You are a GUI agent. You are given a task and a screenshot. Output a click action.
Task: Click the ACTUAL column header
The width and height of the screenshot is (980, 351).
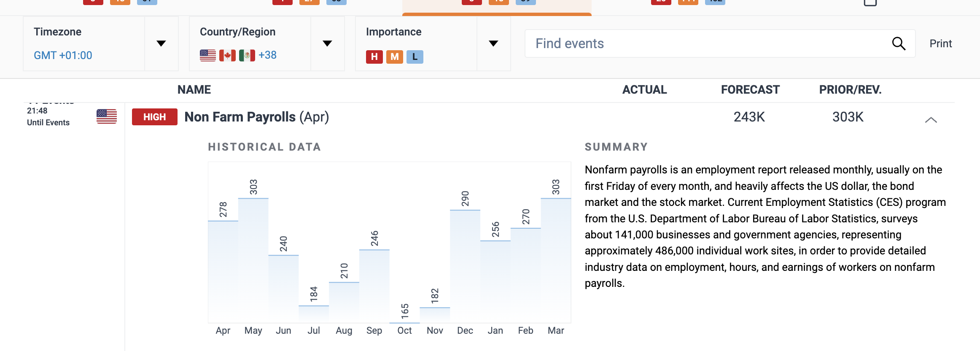[645, 89]
